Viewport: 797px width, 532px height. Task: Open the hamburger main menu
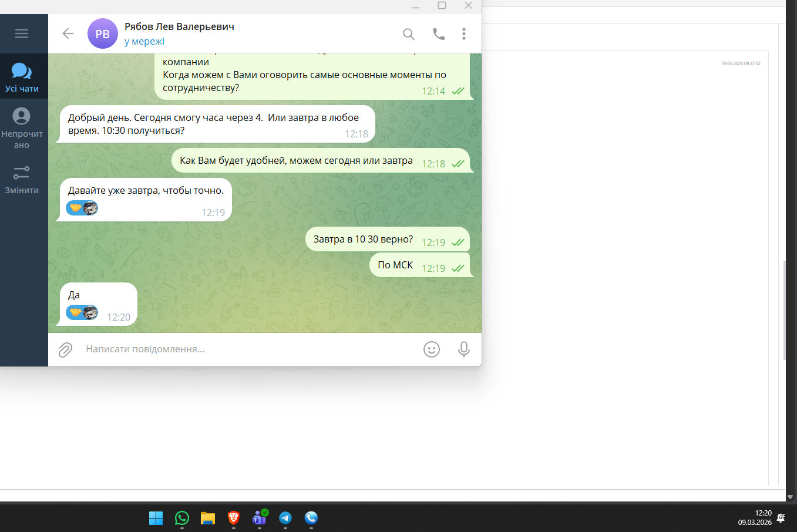pos(22,33)
